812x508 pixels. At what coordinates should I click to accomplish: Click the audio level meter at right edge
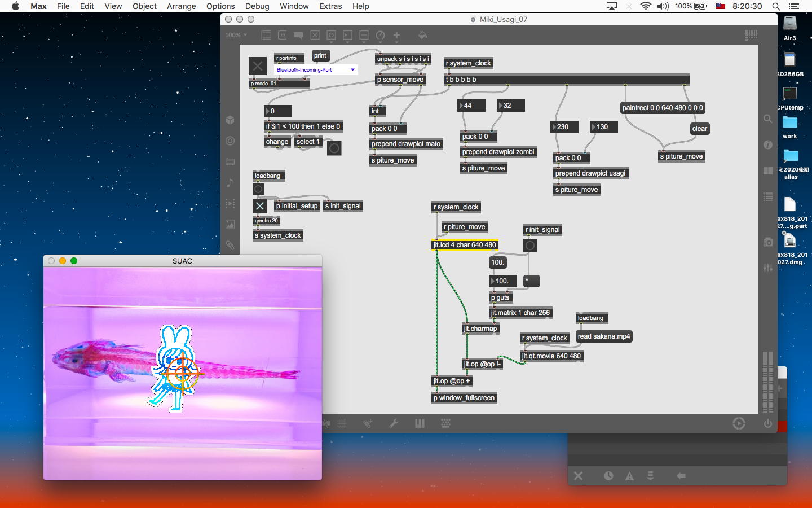[768, 382]
